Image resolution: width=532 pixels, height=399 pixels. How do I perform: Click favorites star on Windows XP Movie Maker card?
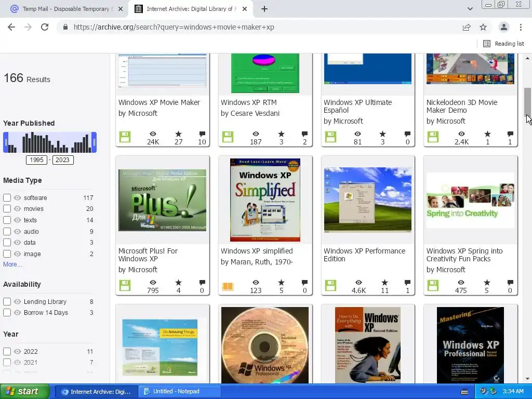[x=179, y=134]
